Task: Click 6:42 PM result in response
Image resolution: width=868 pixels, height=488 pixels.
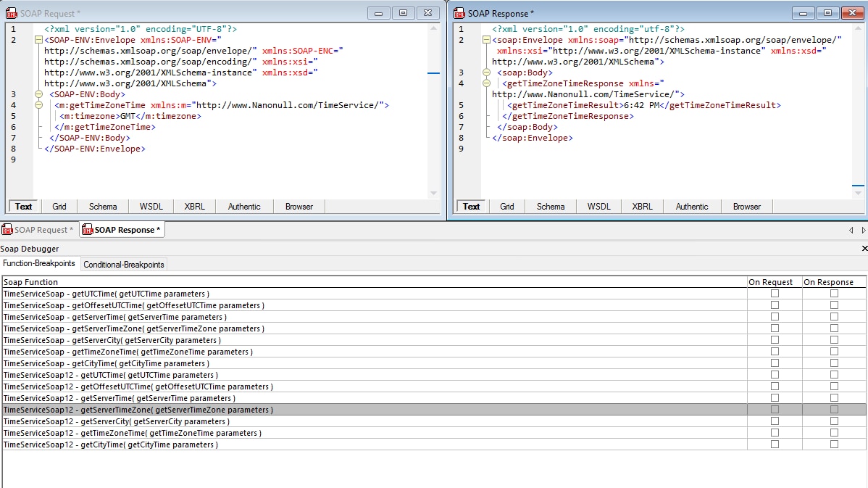Action: click(x=641, y=105)
